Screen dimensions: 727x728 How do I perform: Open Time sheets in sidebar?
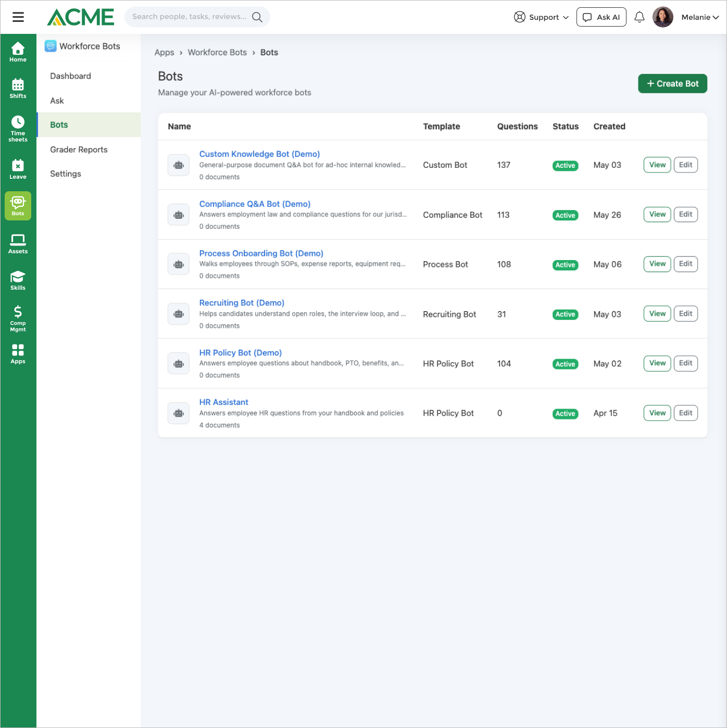pos(18,129)
